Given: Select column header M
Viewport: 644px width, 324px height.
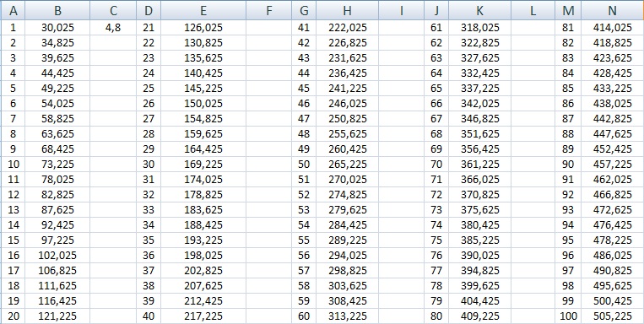Looking at the screenshot, I should click(x=568, y=10).
